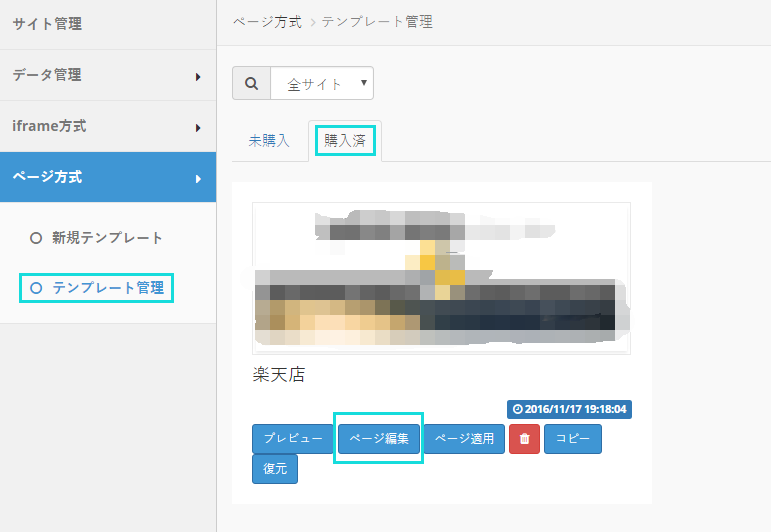Click the ページ適用 button
This screenshot has width=771, height=532.
click(464, 439)
